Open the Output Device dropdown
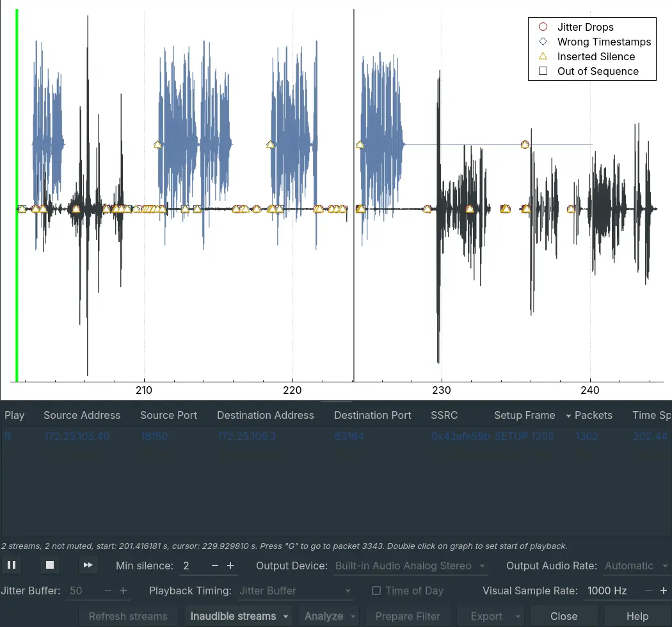 410,566
